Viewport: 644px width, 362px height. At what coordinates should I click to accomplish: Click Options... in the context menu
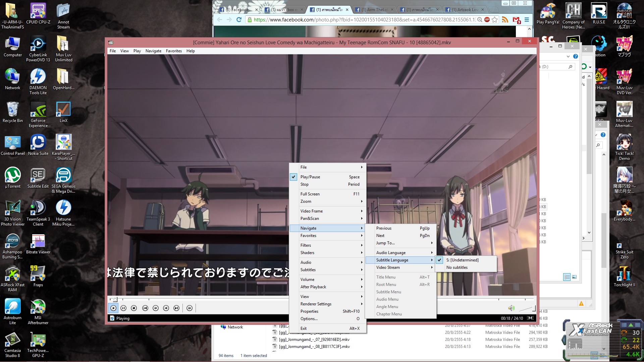pos(309,319)
